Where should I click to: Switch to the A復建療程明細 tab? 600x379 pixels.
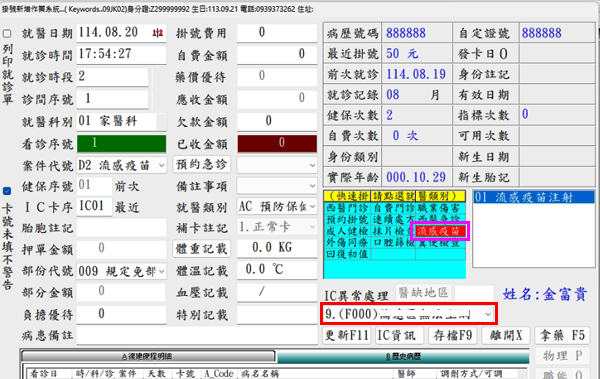[x=147, y=357]
